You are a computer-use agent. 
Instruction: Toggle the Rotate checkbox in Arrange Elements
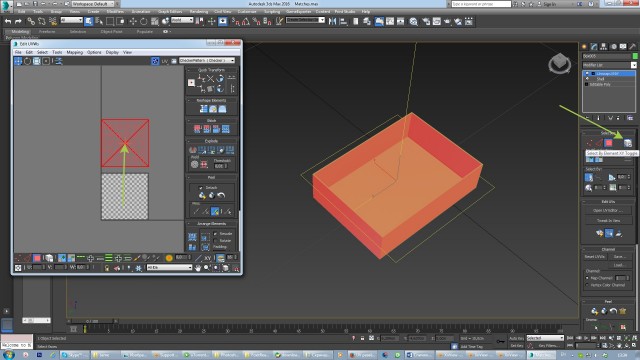coord(216,241)
